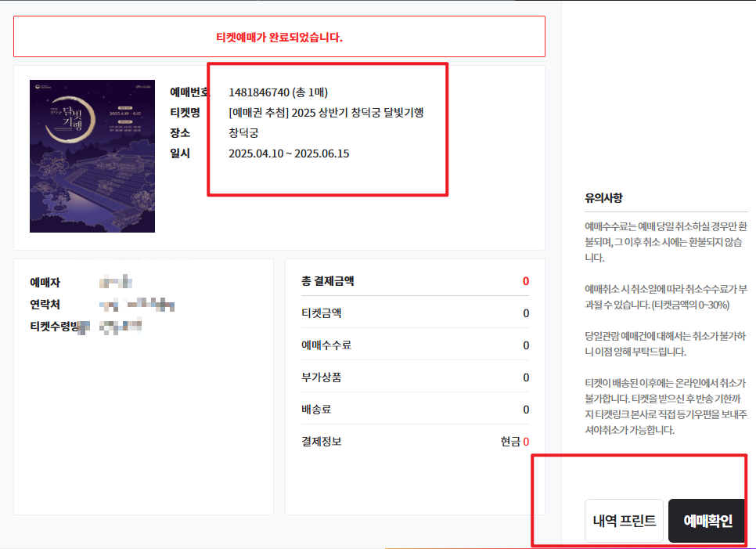Viewport: 756px width, 549px height.
Task: Click the 티켓예매가 완료되었습니다 confirmation banner
Action: (x=278, y=36)
